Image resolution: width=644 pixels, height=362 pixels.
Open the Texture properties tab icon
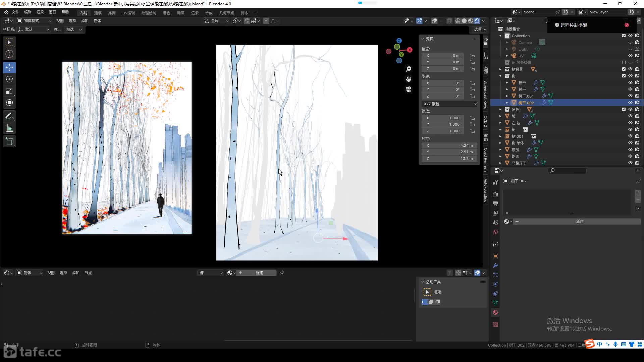[495, 324]
